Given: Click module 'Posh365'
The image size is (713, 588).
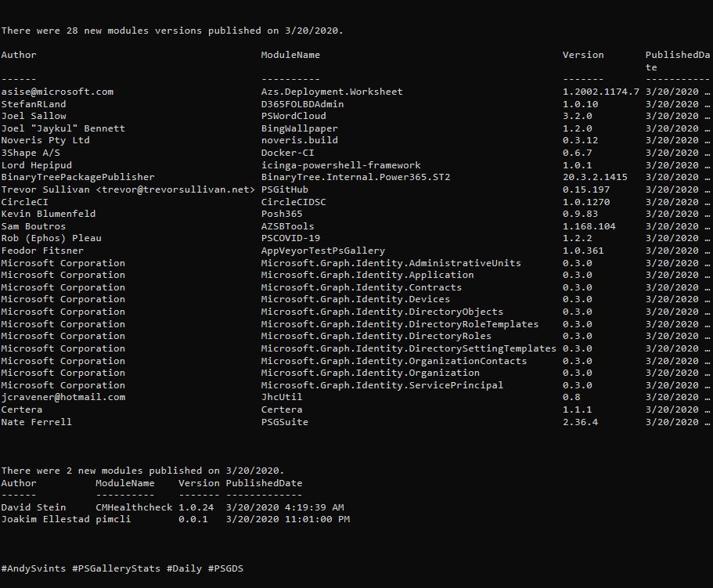Looking at the screenshot, I should (282, 214).
